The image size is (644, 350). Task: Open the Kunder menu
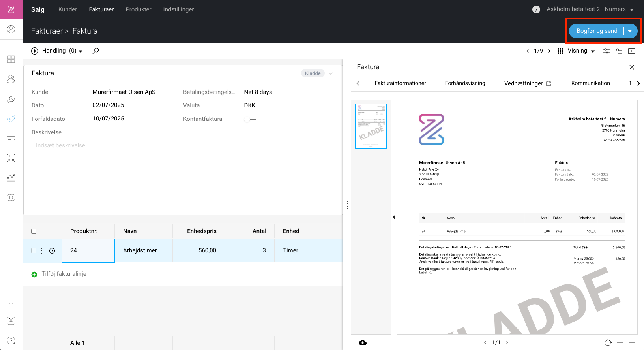pos(67,9)
